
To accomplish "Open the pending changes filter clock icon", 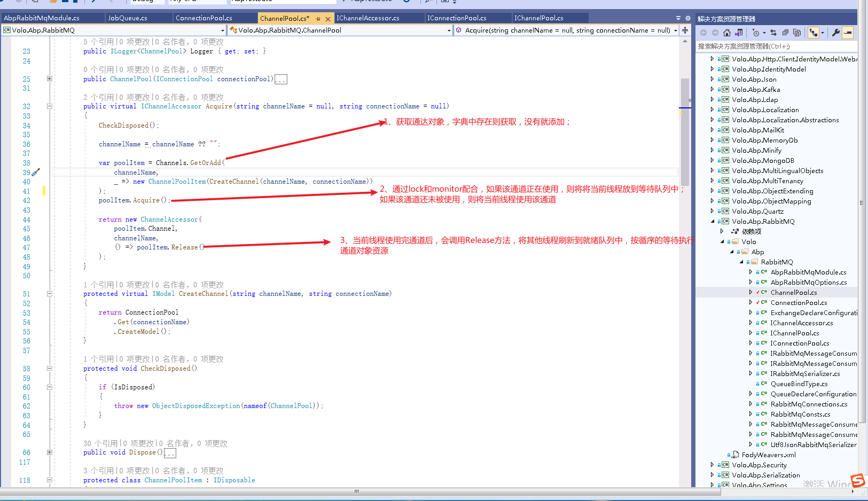I will [x=755, y=33].
